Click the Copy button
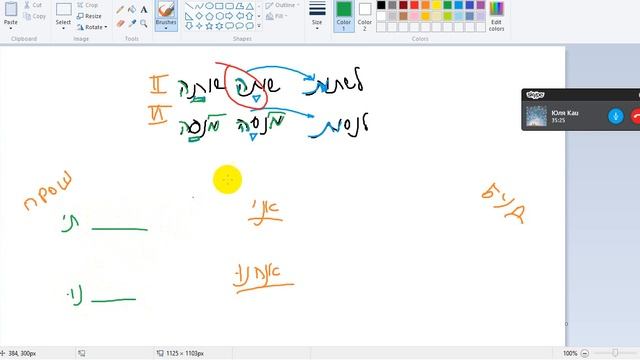This screenshot has height=360, width=640. click(x=34, y=16)
